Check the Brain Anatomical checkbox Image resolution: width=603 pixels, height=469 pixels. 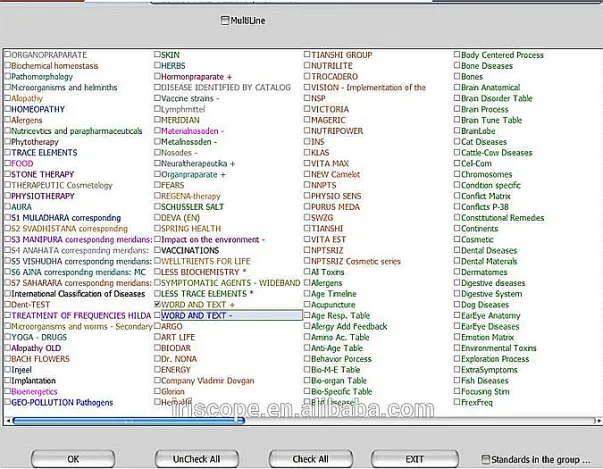pos(456,88)
